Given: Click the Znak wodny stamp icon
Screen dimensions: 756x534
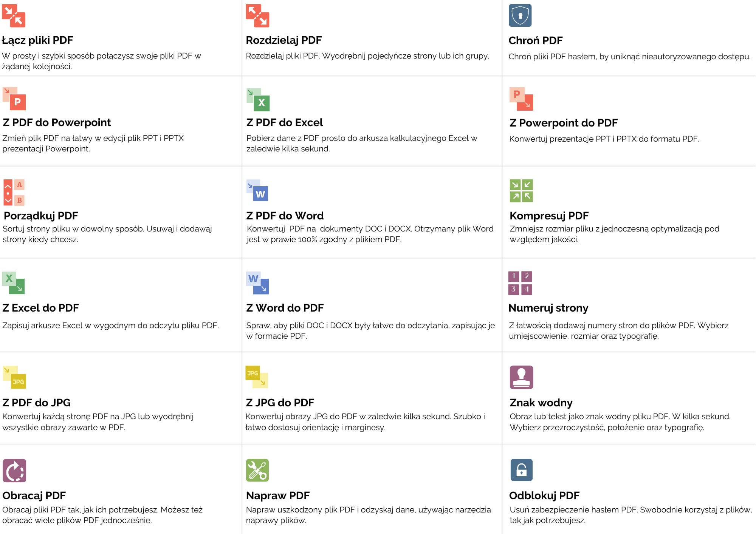Looking at the screenshot, I should click(x=521, y=377).
